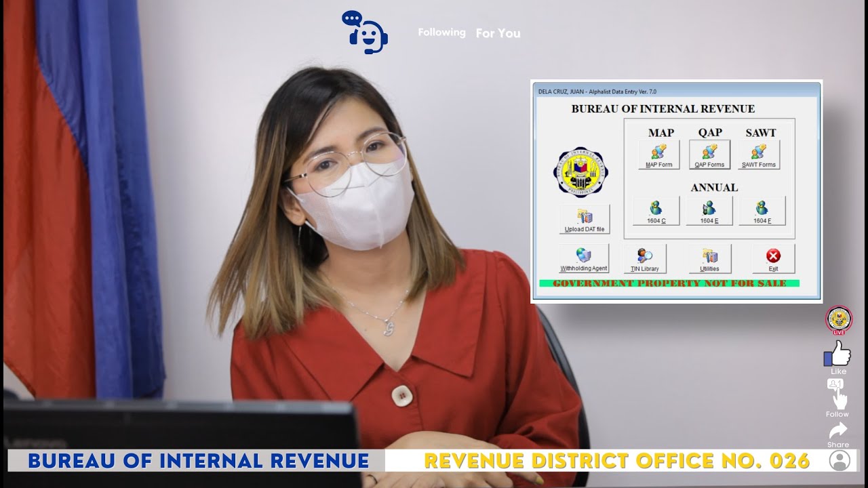Image resolution: width=868 pixels, height=488 pixels.
Task: Click the LIVE profile badge
Action: [x=839, y=320]
